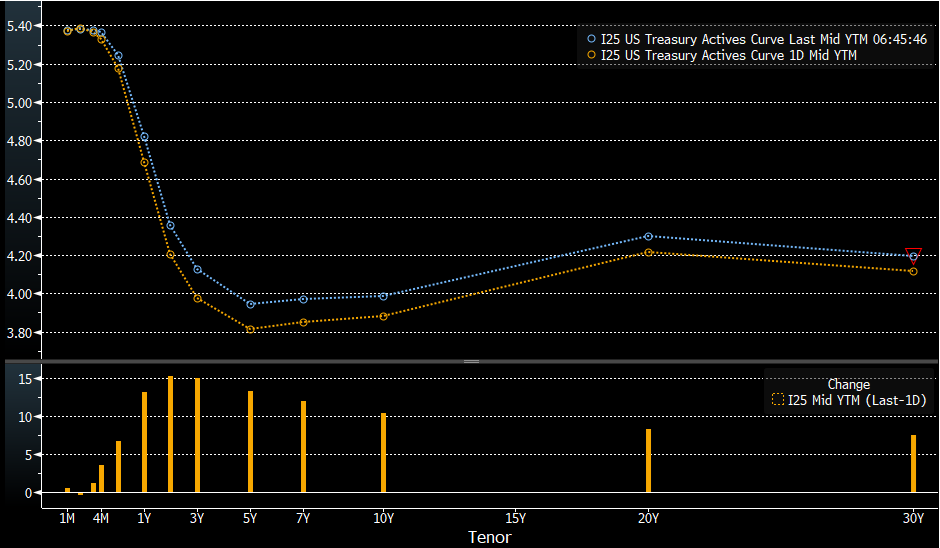
Task: Toggle the '1D Mid YTM' series legend entry
Action: point(728,56)
